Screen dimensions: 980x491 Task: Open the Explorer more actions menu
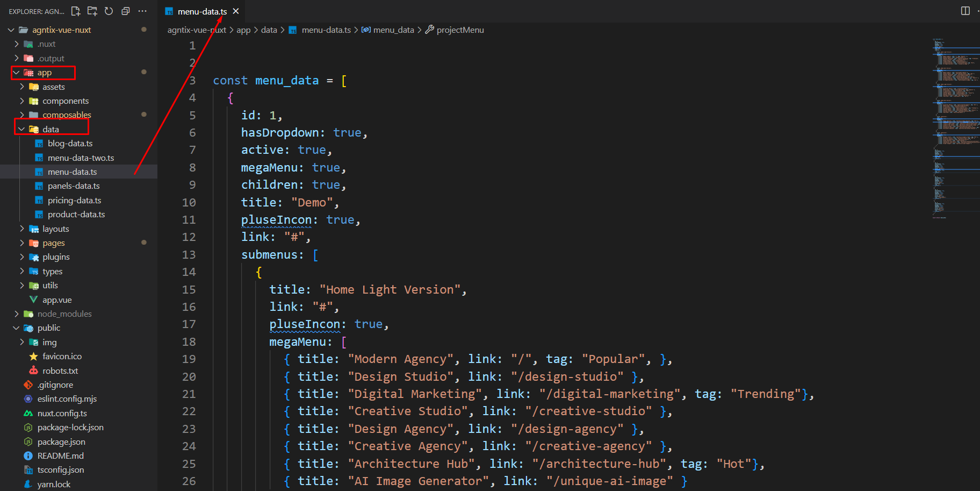pos(142,11)
